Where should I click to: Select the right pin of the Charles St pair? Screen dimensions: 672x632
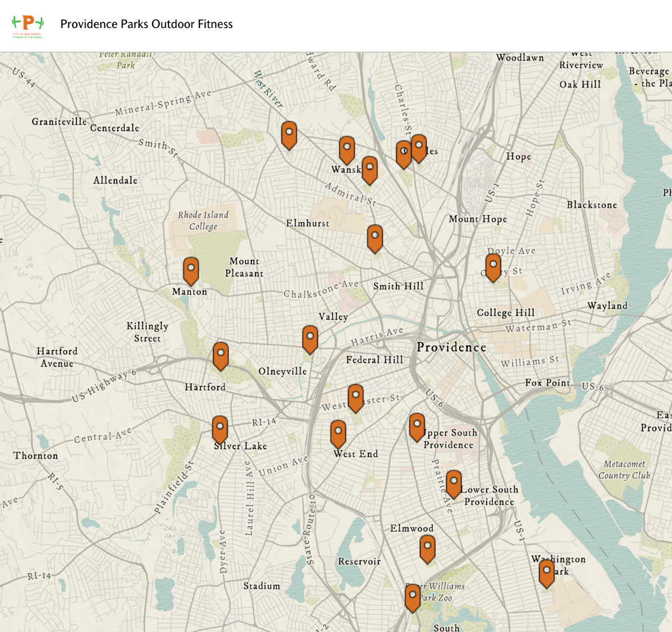click(x=419, y=148)
